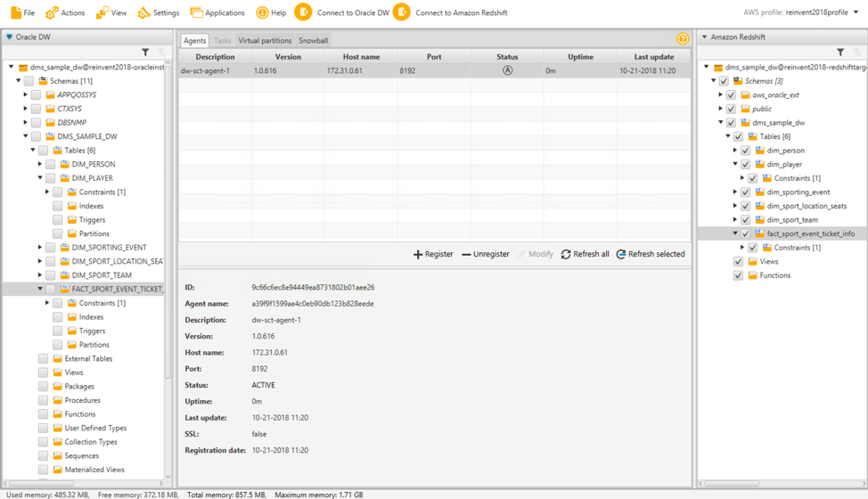
Task: Click Redshift fact_sport_event_ticket_info table icon
Action: pyautogui.click(x=759, y=233)
